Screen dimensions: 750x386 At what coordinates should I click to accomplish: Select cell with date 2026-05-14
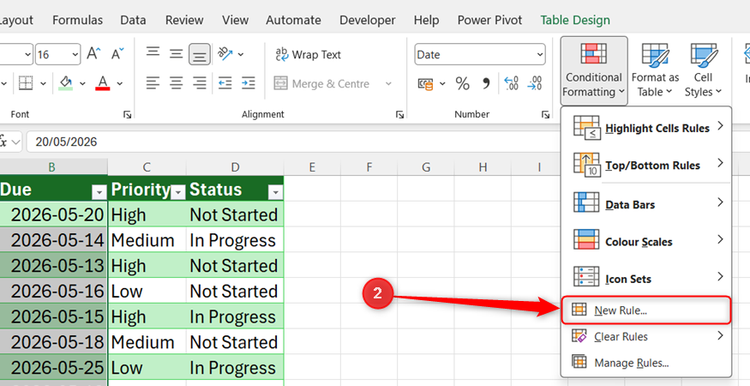point(54,240)
